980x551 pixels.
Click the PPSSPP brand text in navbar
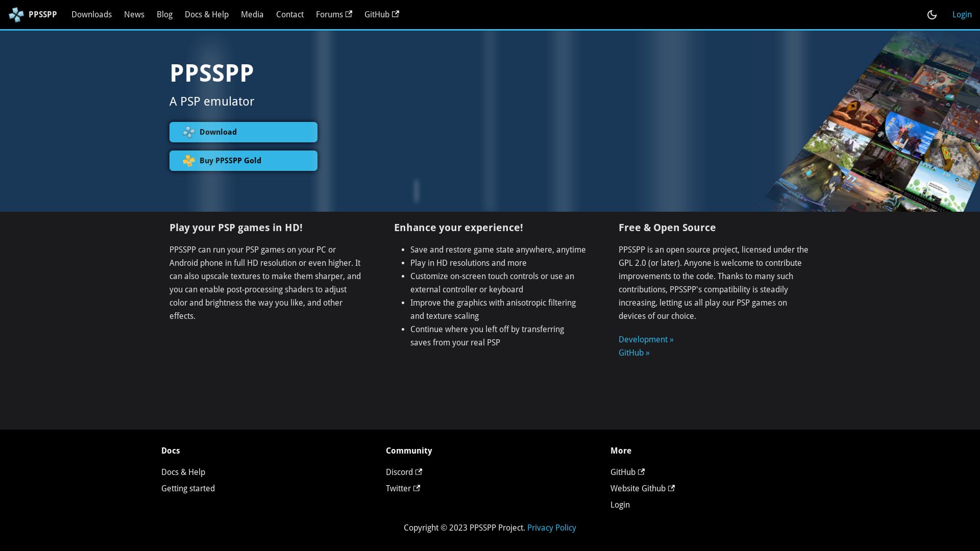point(43,15)
